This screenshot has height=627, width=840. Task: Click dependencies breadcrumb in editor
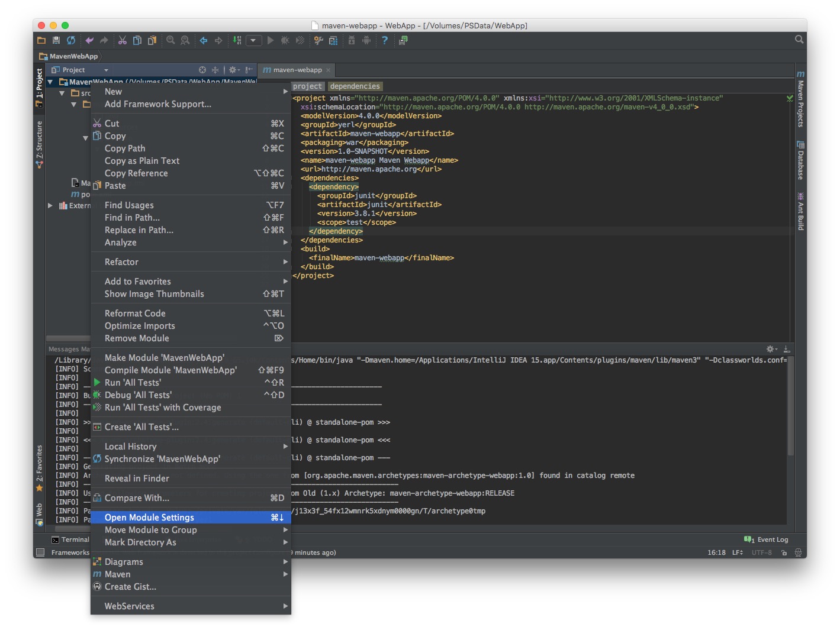tap(355, 86)
